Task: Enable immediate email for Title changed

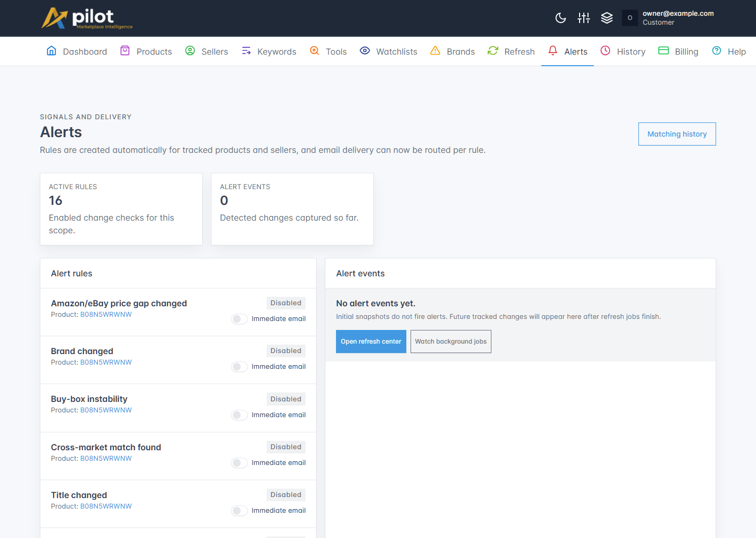Action: click(x=239, y=511)
